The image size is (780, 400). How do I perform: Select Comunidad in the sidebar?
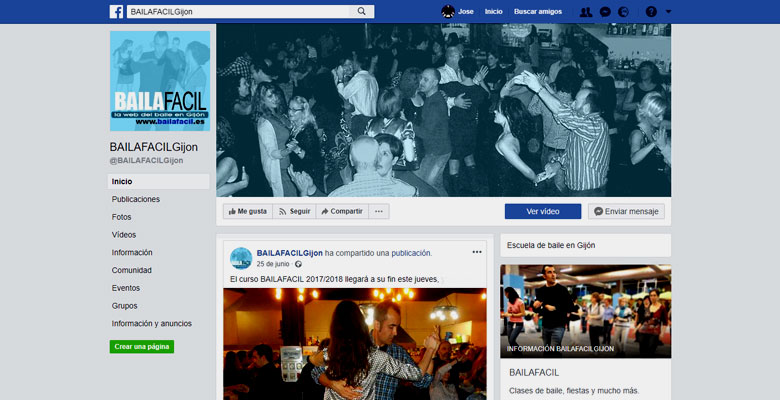pyautogui.click(x=131, y=270)
